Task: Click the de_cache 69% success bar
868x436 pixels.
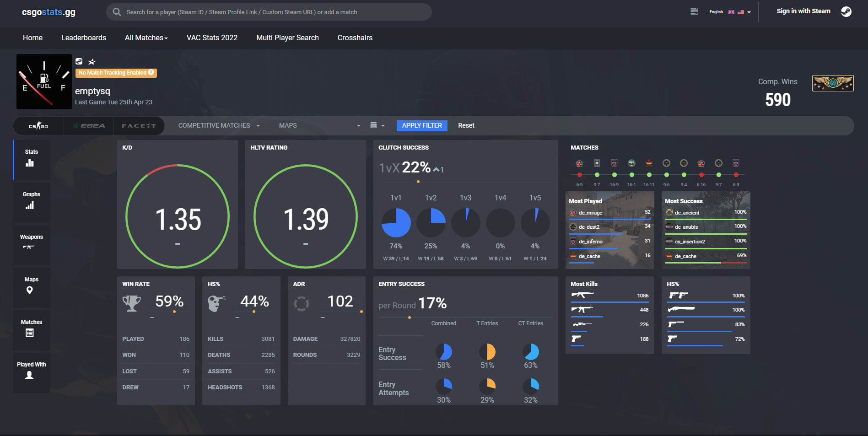Action: point(706,263)
